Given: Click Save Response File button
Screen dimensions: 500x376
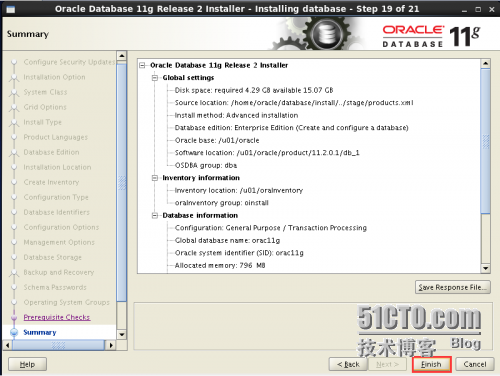Looking at the screenshot, I should (x=453, y=287).
